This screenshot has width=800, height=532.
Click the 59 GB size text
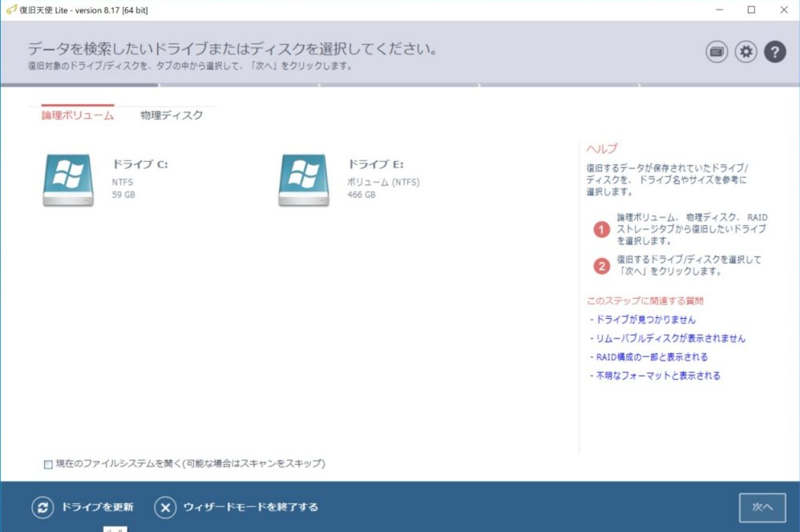[123, 195]
